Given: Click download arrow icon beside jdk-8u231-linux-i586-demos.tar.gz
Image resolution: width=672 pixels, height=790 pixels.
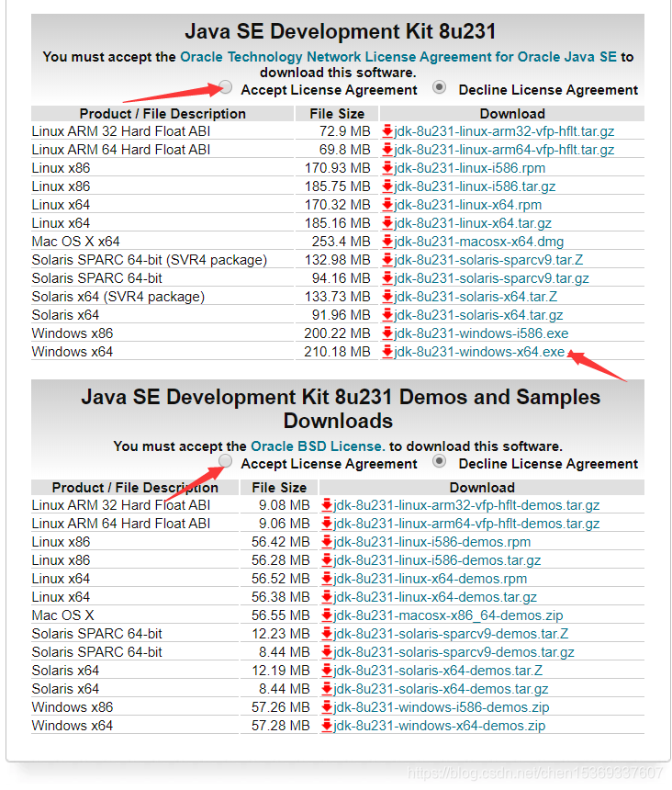Looking at the screenshot, I should coord(327,560).
